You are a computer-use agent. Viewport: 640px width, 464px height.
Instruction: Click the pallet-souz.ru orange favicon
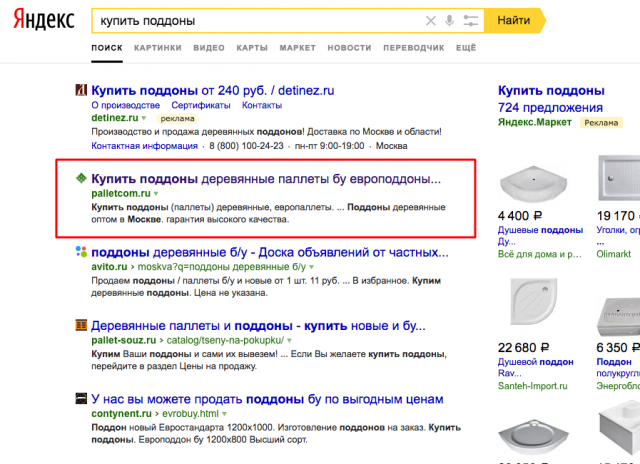[81, 325]
